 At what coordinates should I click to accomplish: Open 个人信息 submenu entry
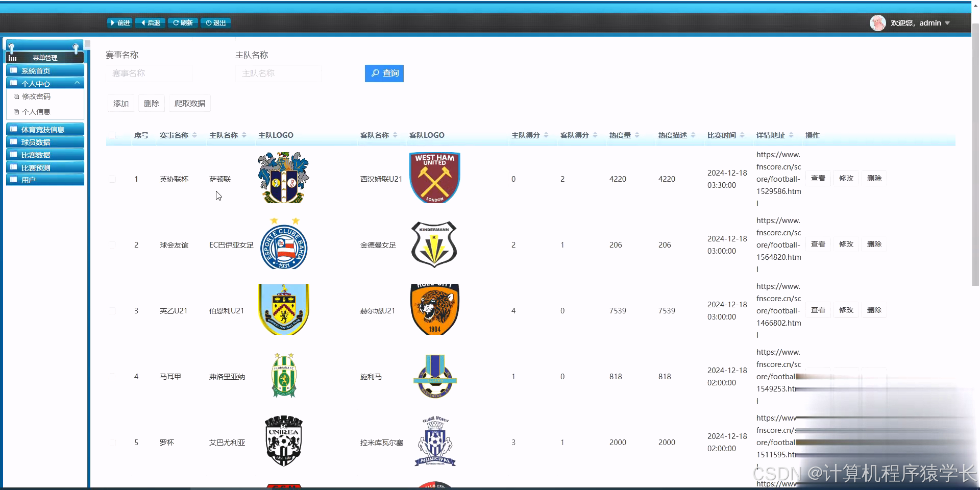36,112
